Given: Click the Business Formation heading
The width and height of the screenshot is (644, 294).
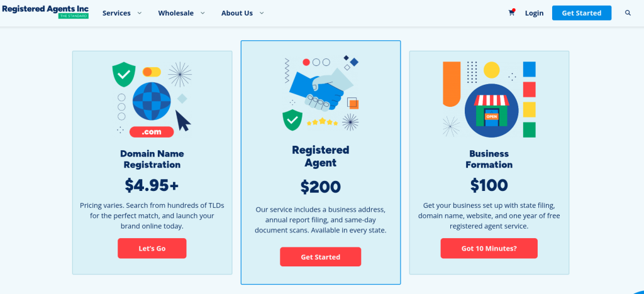Looking at the screenshot, I should (489, 159).
